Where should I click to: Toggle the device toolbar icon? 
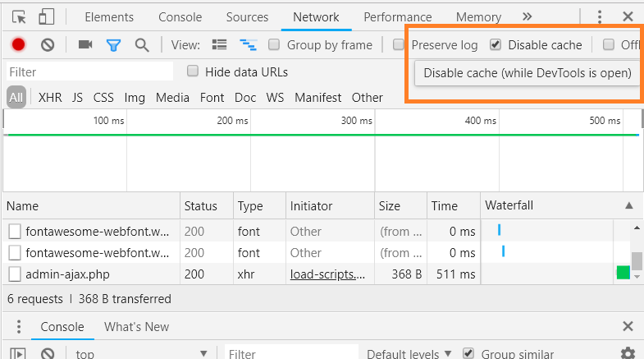click(x=48, y=16)
